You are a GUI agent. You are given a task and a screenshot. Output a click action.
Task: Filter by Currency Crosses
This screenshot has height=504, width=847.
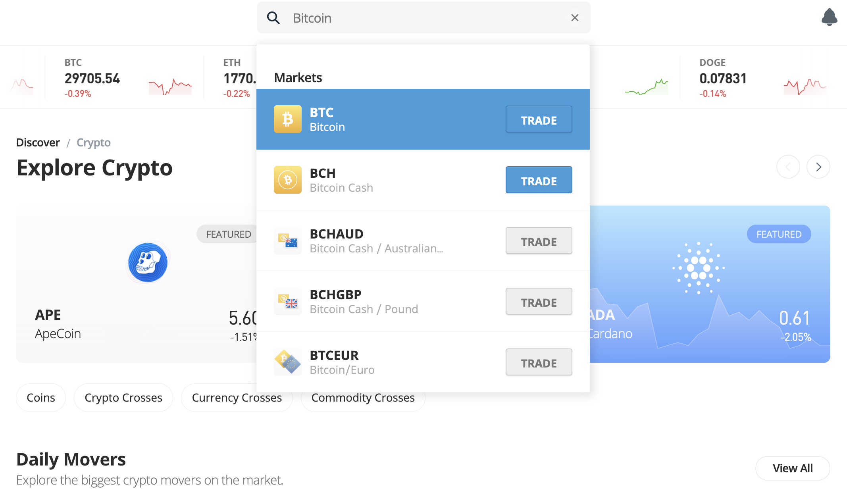(237, 398)
